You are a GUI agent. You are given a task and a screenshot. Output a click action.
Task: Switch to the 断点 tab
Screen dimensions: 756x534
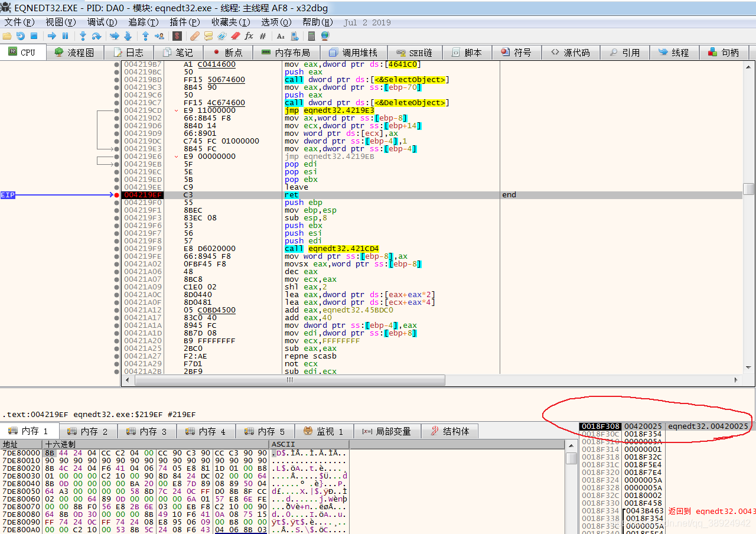(227, 53)
